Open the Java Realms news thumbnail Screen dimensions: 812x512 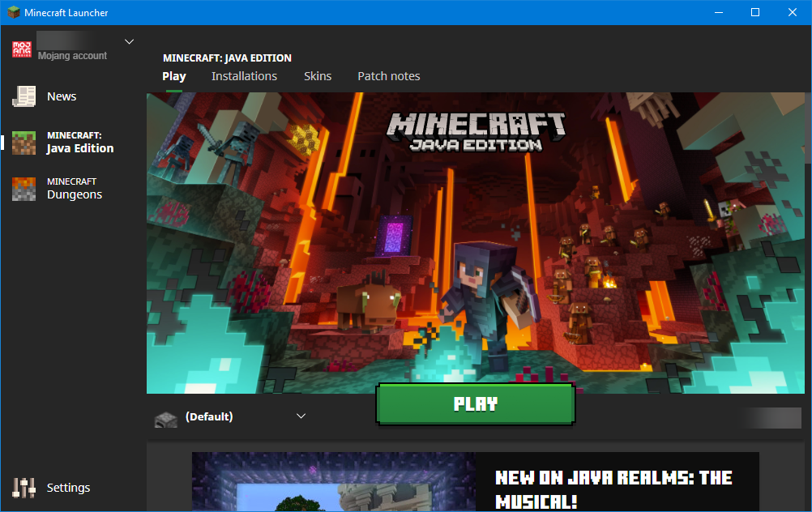click(334, 481)
